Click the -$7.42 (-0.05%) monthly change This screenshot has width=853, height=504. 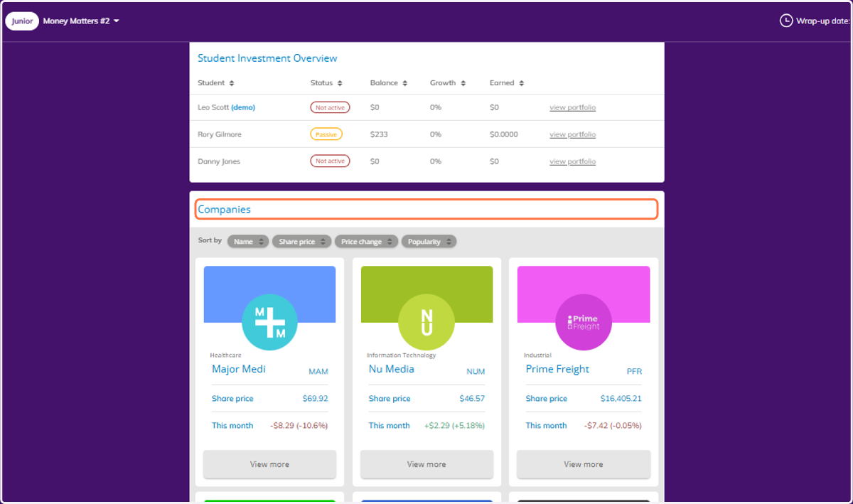coord(613,426)
